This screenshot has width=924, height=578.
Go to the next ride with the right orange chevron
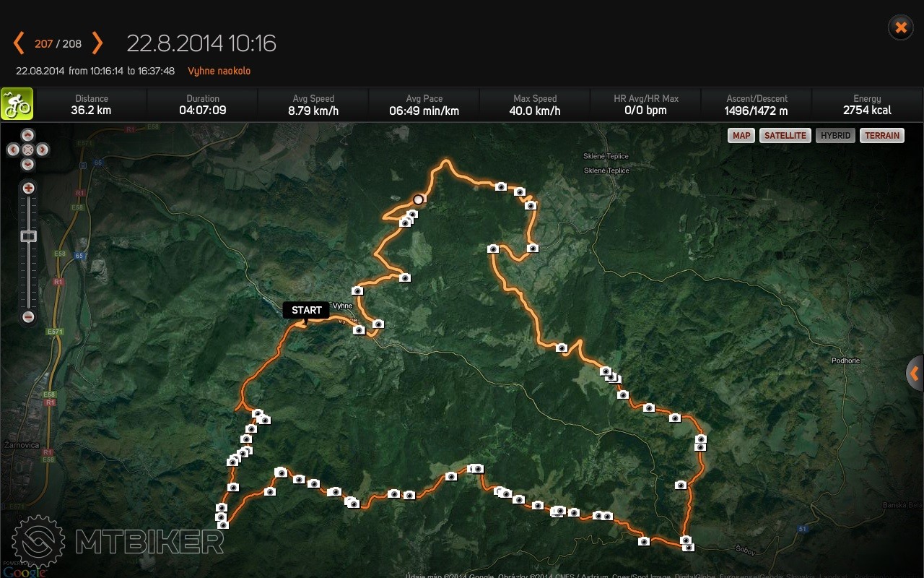coord(97,43)
